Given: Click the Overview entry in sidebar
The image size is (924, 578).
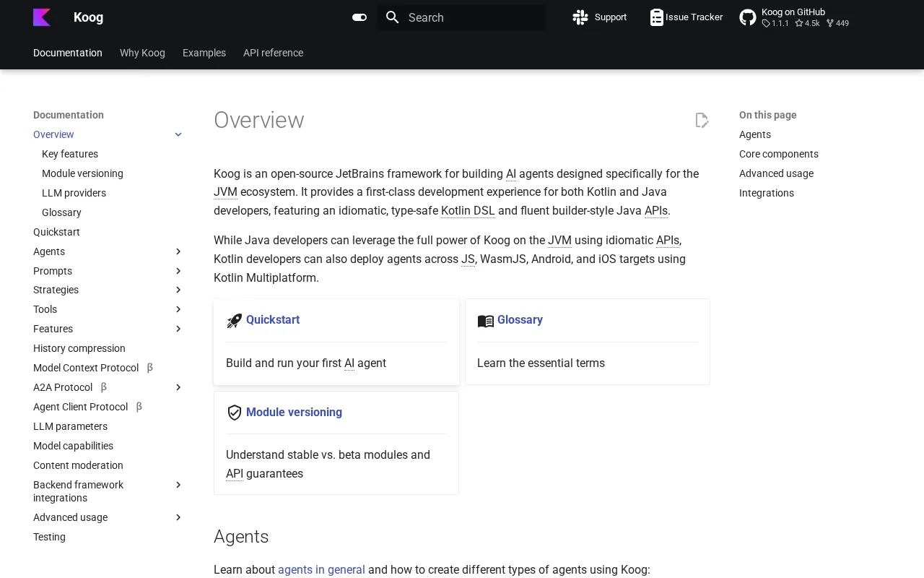Looking at the screenshot, I should [53, 134].
